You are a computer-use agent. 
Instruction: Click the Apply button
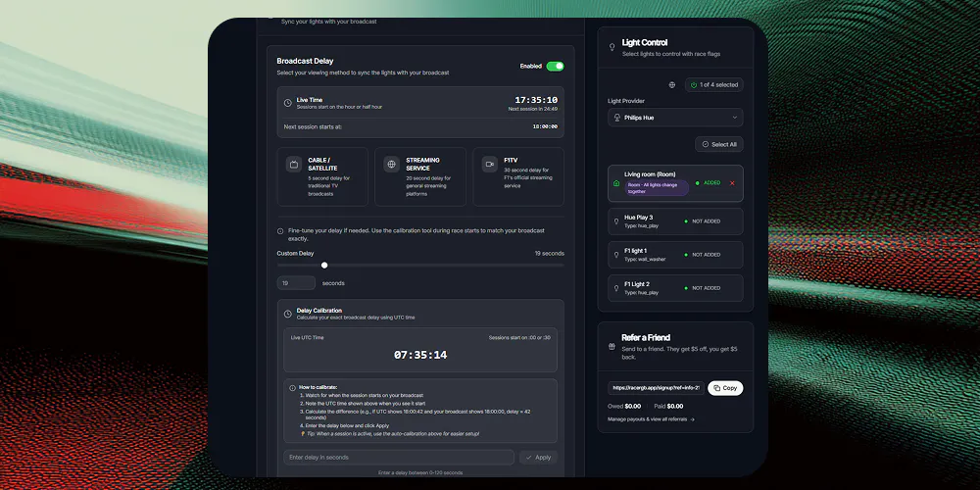point(538,458)
